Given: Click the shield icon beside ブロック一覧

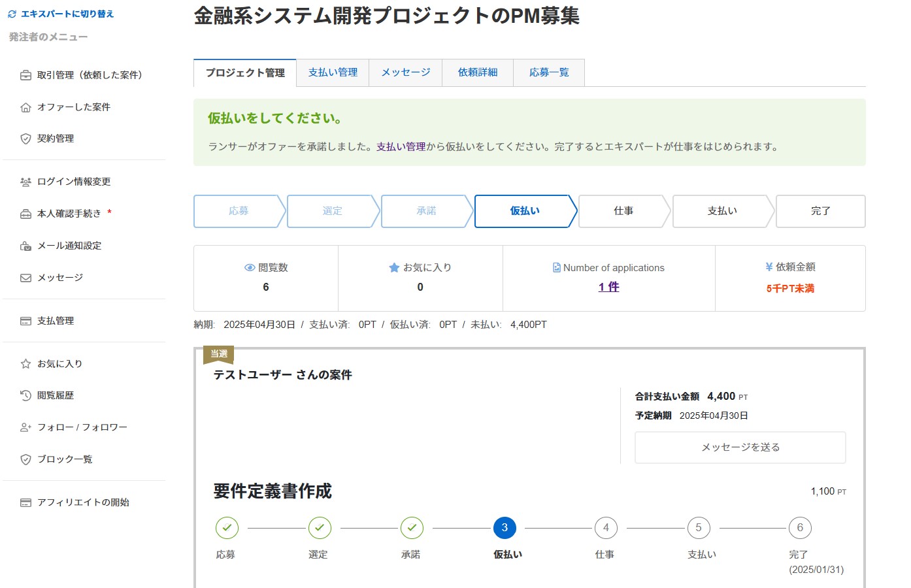Looking at the screenshot, I should [25, 459].
